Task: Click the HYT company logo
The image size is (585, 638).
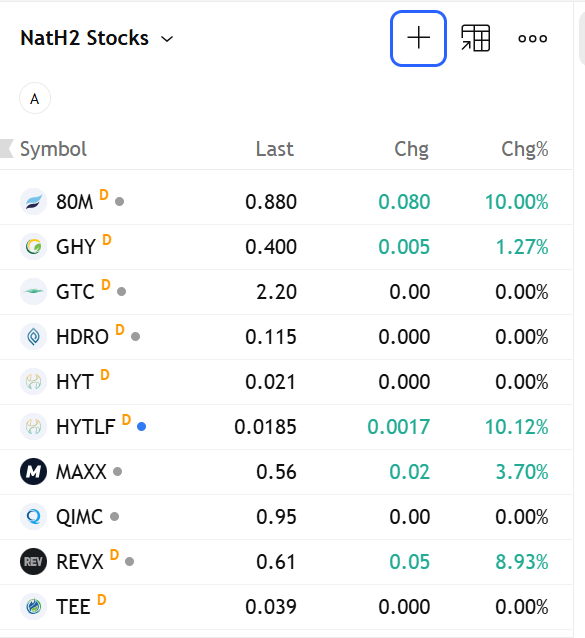Action: [x=33, y=382]
